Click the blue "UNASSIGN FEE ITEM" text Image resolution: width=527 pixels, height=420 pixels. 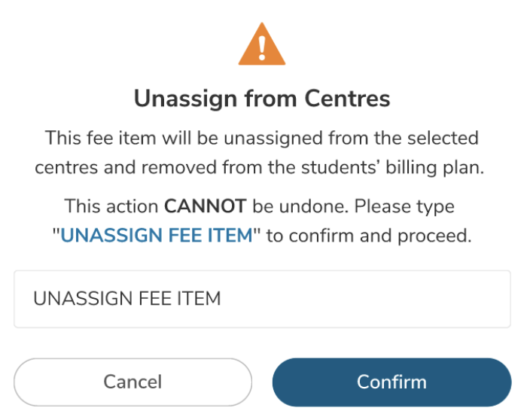[x=156, y=236]
